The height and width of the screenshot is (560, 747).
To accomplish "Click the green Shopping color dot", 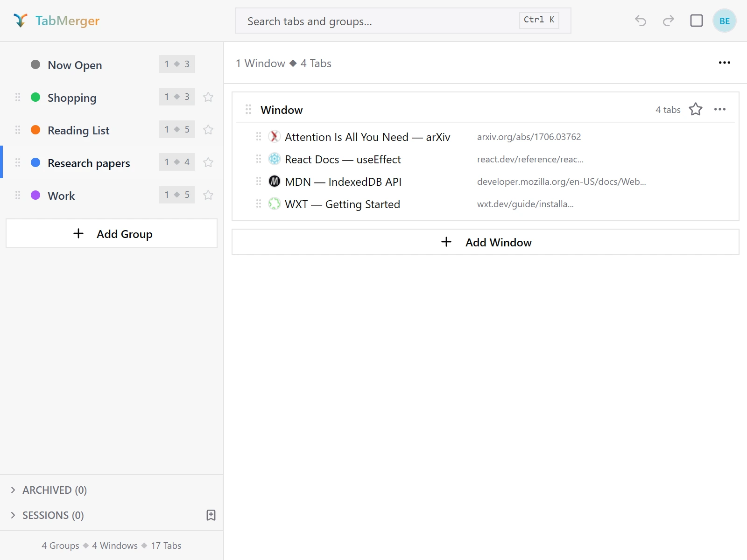I will [35, 97].
